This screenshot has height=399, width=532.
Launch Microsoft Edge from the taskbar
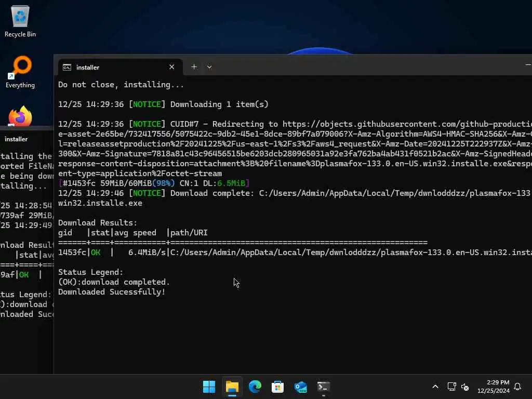(255, 387)
